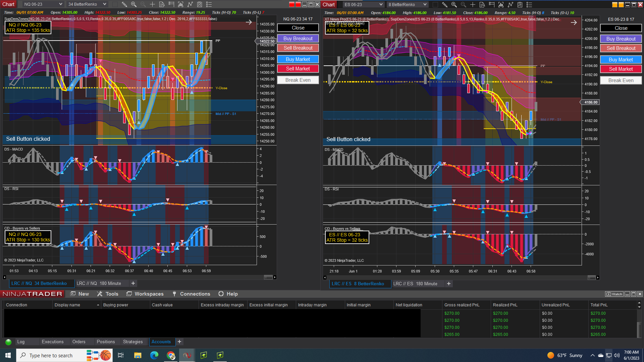Open the Strategies tab in Control Center

[x=133, y=342]
